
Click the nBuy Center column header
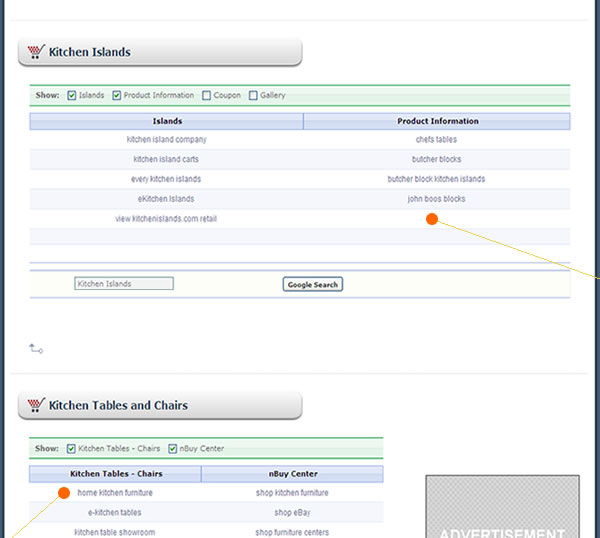point(292,474)
